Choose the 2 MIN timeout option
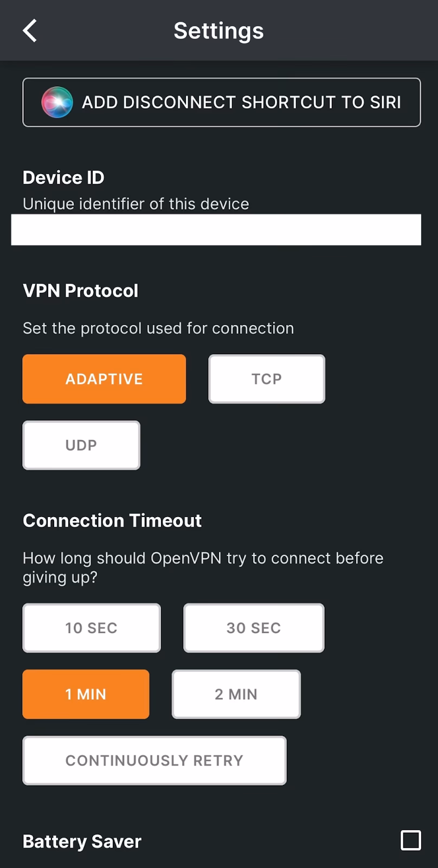 coord(236,694)
